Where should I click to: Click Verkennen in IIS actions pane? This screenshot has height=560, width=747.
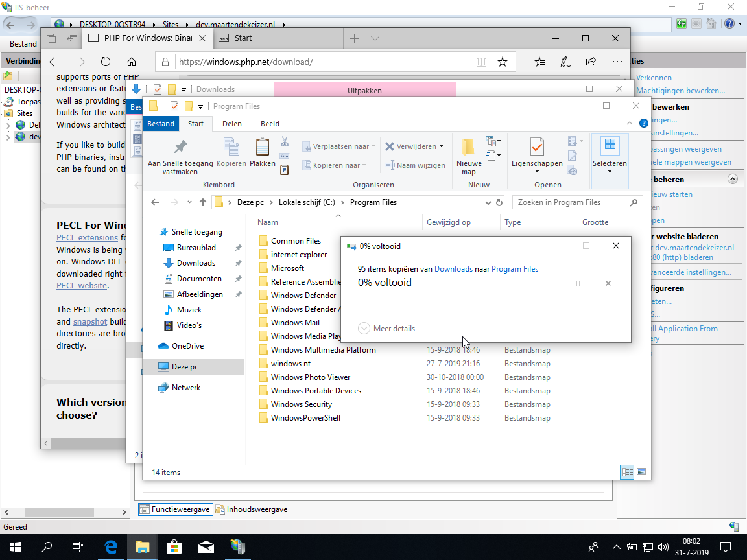point(654,78)
